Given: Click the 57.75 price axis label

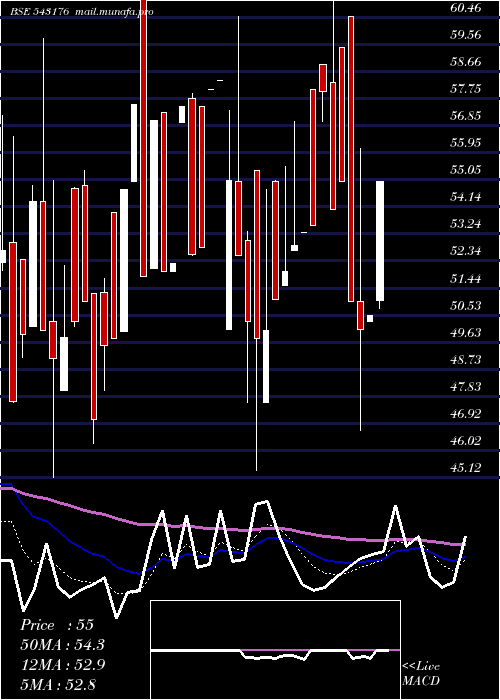Looking at the screenshot, I should tap(466, 89).
